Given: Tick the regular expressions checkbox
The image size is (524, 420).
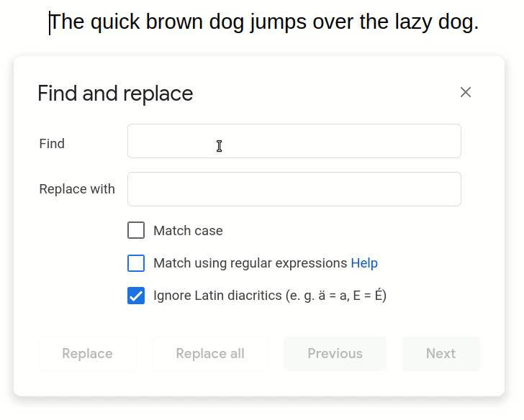Looking at the screenshot, I should 136,263.
